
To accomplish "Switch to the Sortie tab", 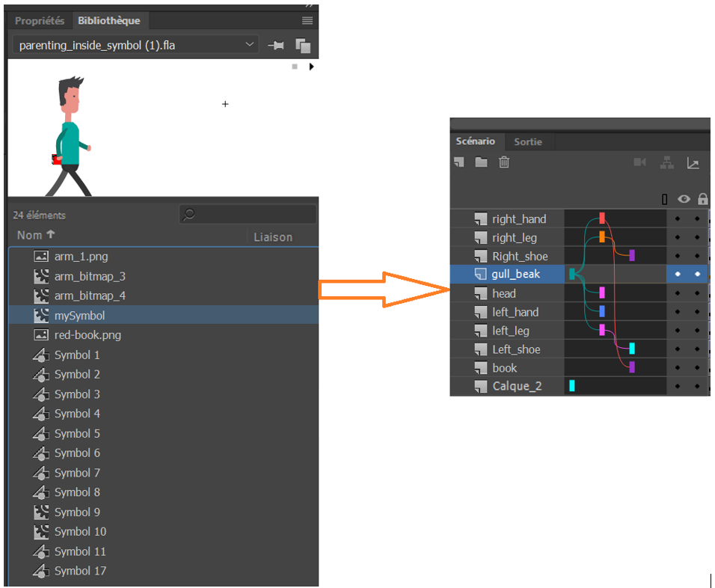I will click(x=528, y=142).
